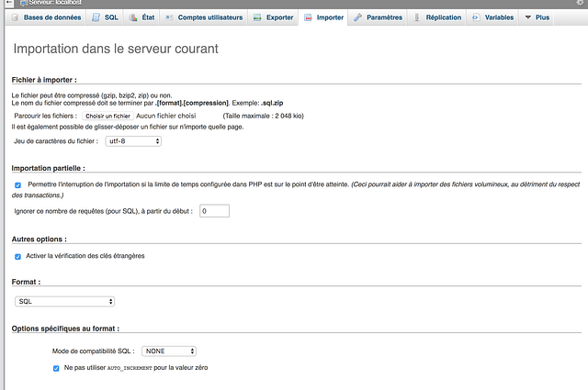Click the server icon beside Serveur: localhost

[23, 3]
